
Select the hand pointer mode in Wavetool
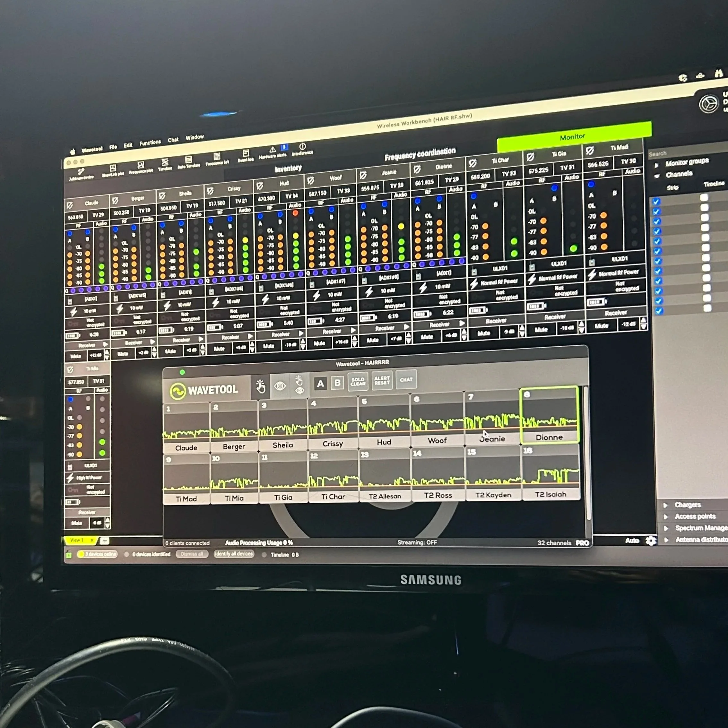point(260,386)
